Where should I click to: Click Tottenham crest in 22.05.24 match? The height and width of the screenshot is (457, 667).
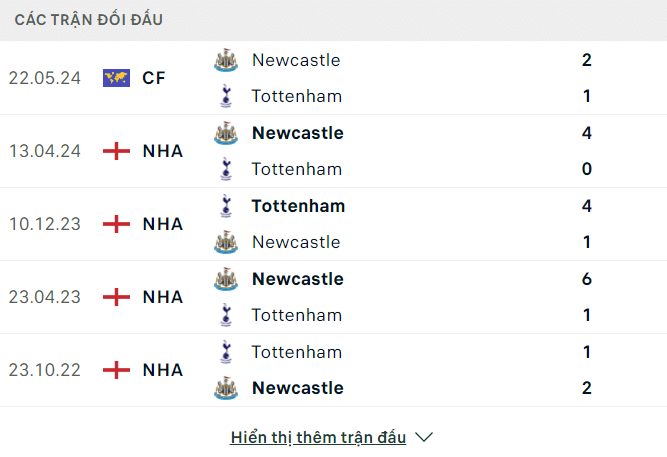tap(226, 96)
